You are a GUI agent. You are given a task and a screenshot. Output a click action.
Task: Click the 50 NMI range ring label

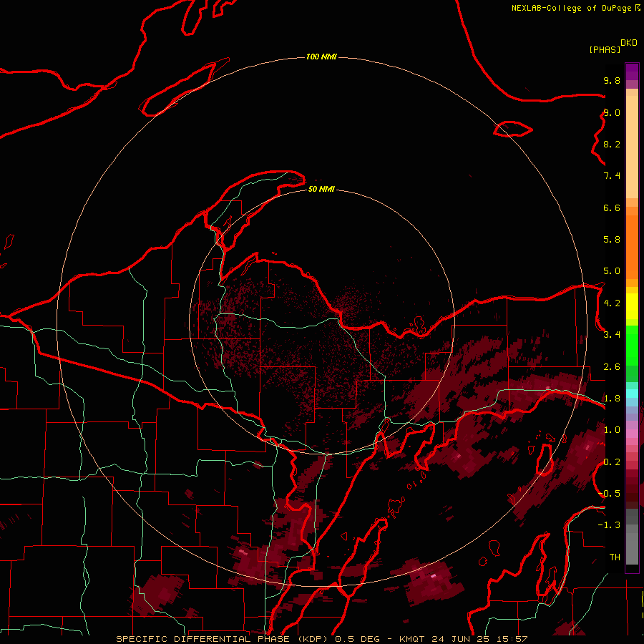point(321,189)
